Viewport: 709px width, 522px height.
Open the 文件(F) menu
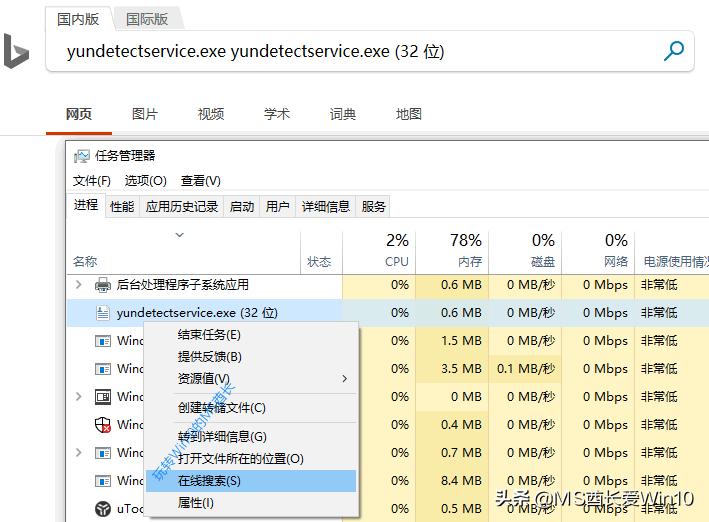coord(92,181)
